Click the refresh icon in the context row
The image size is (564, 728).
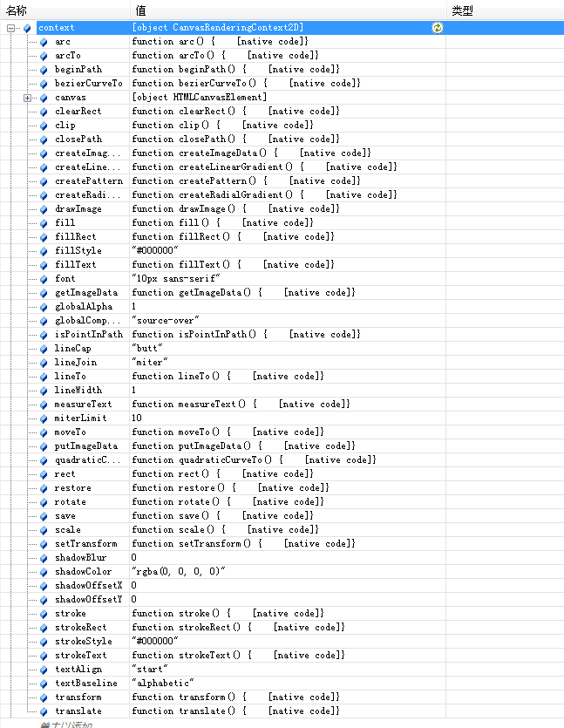(438, 28)
